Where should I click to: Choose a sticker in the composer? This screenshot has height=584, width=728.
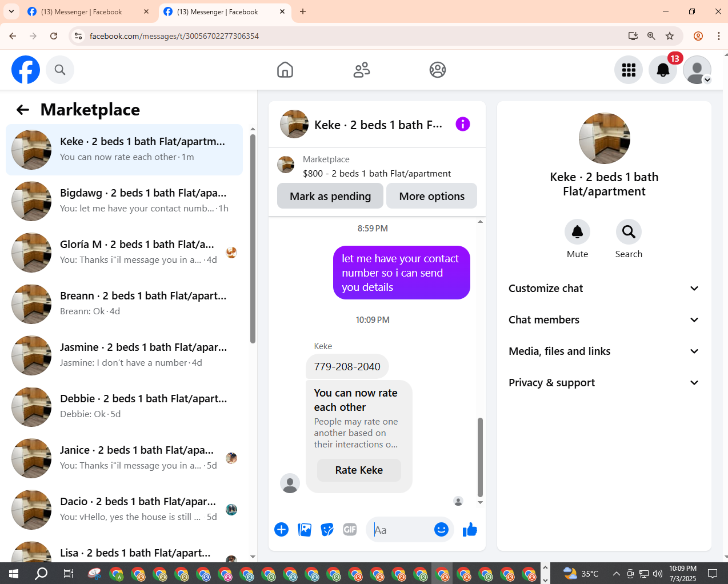tap(327, 530)
